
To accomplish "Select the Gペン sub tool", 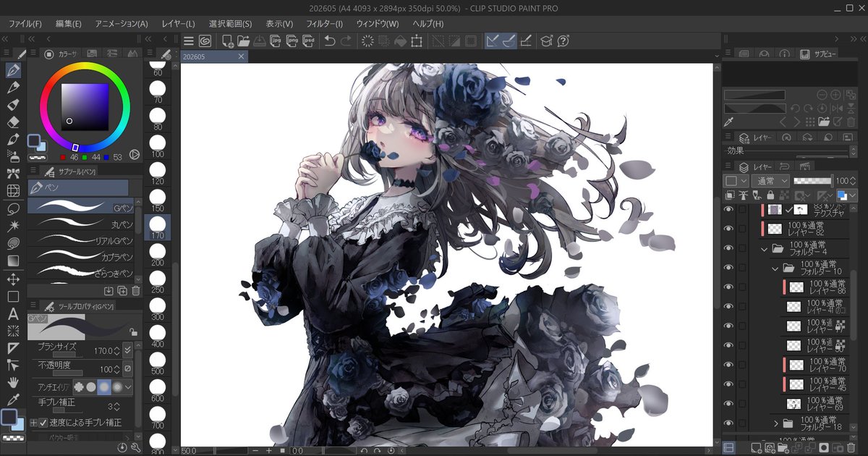I will click(81, 206).
